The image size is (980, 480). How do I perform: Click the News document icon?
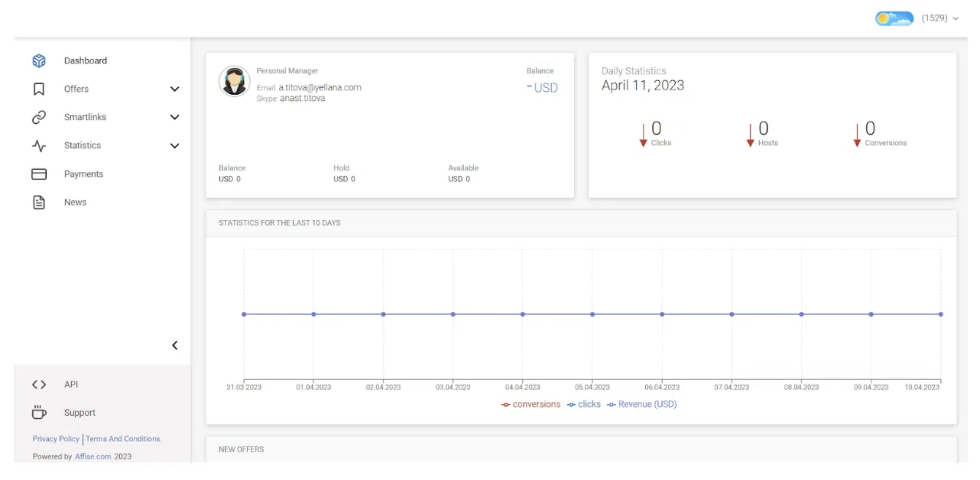pos(39,203)
